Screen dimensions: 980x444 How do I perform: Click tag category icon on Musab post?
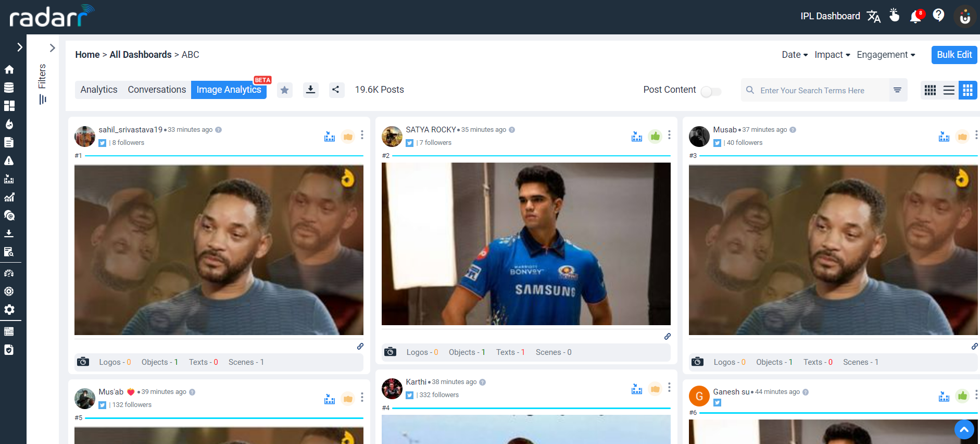click(944, 137)
